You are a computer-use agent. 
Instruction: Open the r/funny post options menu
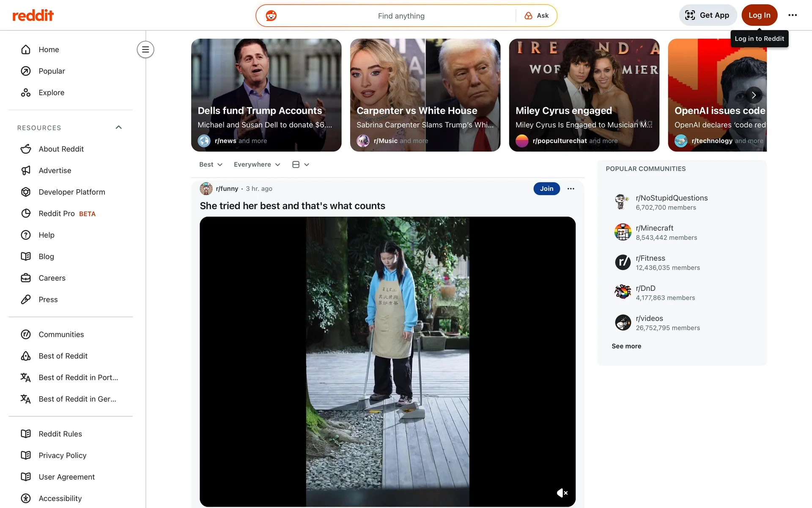tap(571, 189)
